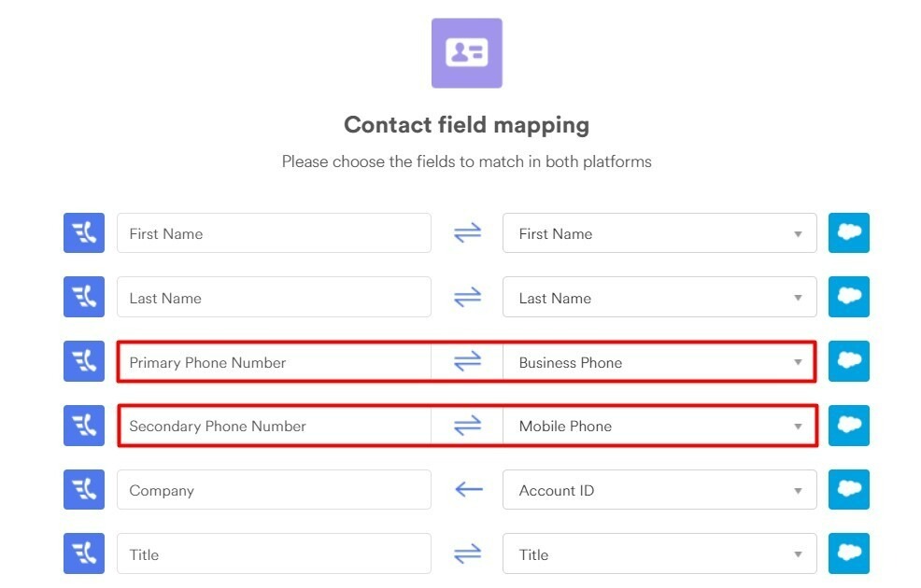Click the Salesforce cloud icon in Account ID row
The width and height of the screenshot is (921, 588).
pyautogui.click(x=849, y=489)
